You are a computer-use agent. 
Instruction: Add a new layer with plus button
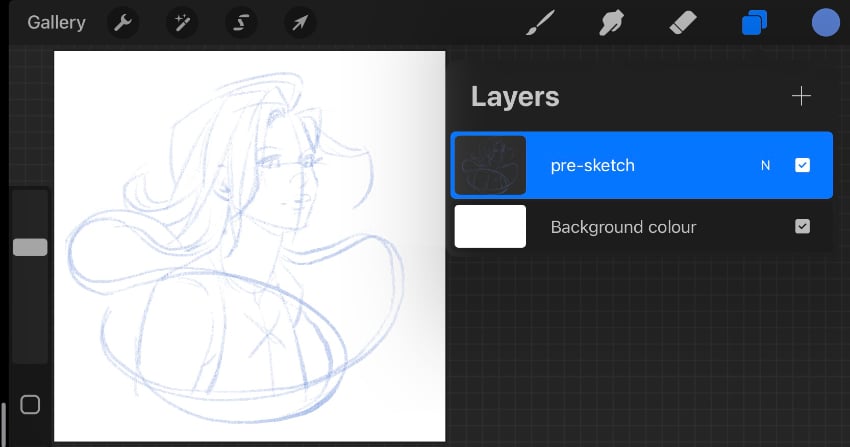(x=801, y=96)
